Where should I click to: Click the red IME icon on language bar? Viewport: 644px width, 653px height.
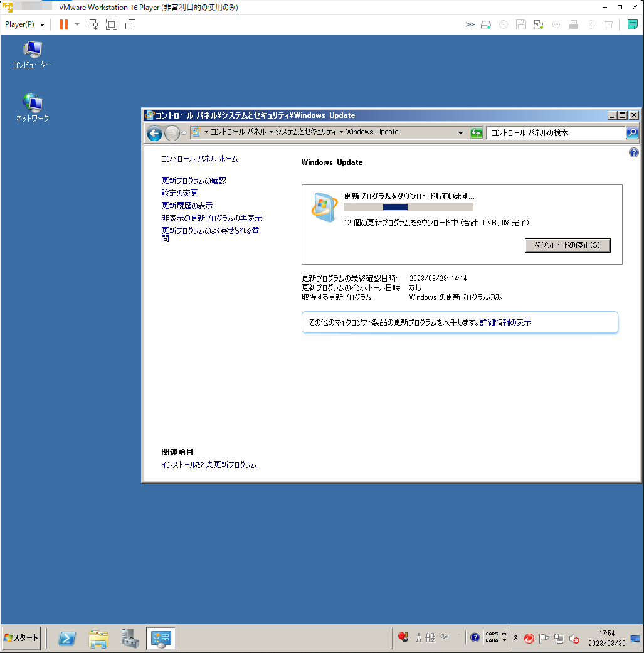403,637
